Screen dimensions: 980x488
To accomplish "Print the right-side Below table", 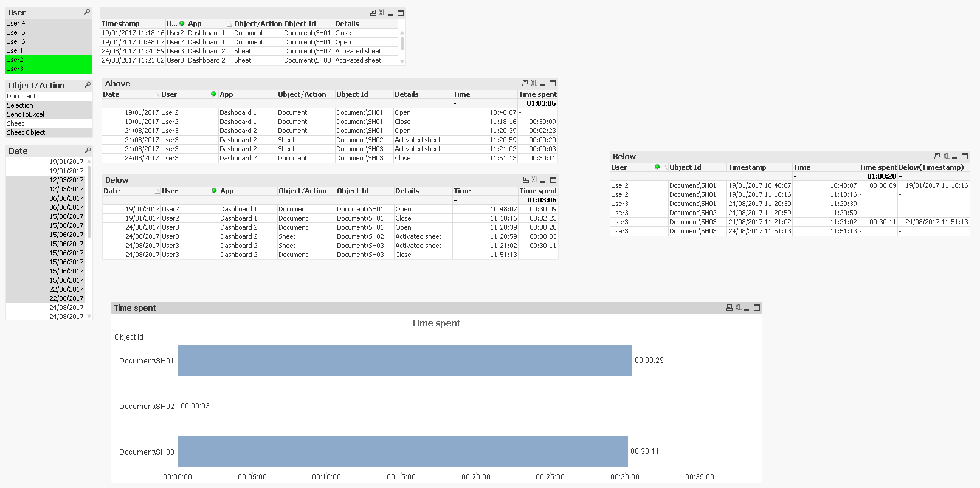I will point(937,156).
